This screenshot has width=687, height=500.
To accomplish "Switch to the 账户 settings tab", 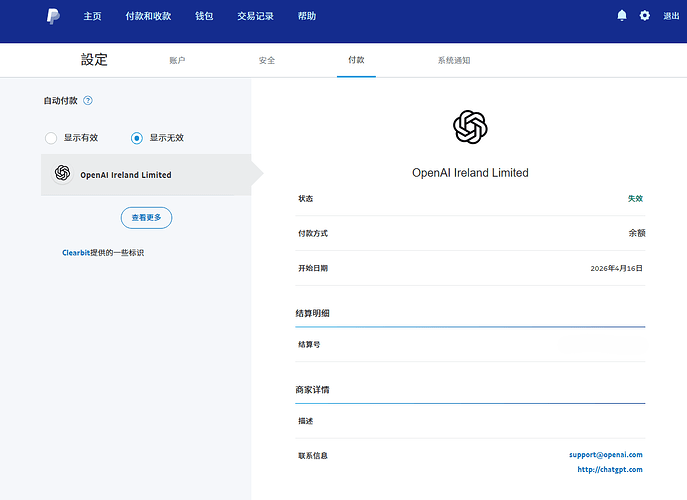I will (x=177, y=60).
